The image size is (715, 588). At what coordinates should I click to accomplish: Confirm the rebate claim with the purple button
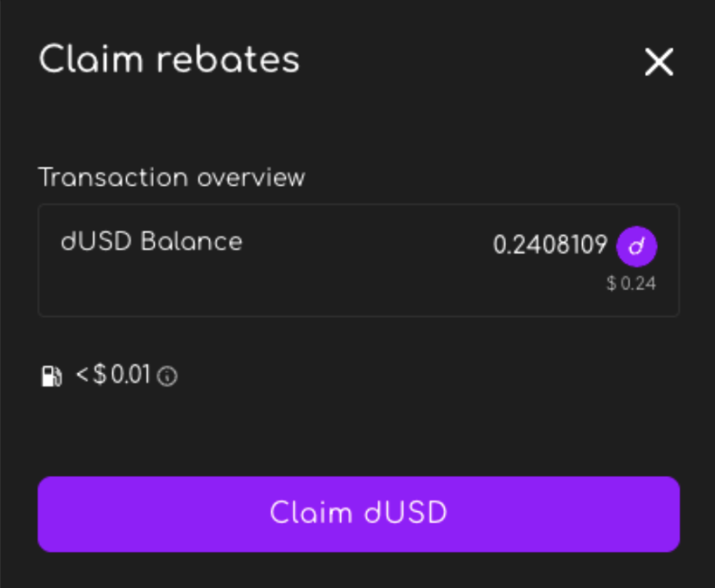(358, 514)
